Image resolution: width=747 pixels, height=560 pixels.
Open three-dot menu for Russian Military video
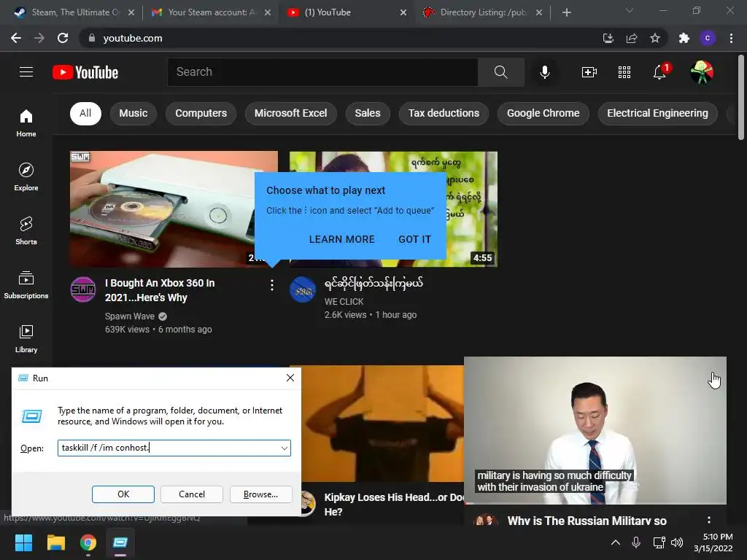click(x=709, y=519)
